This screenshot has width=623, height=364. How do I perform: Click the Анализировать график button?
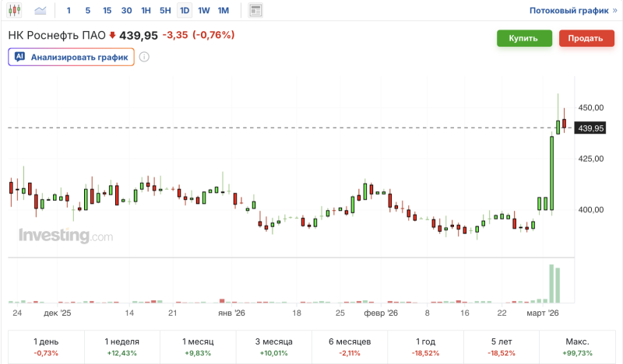pos(72,57)
